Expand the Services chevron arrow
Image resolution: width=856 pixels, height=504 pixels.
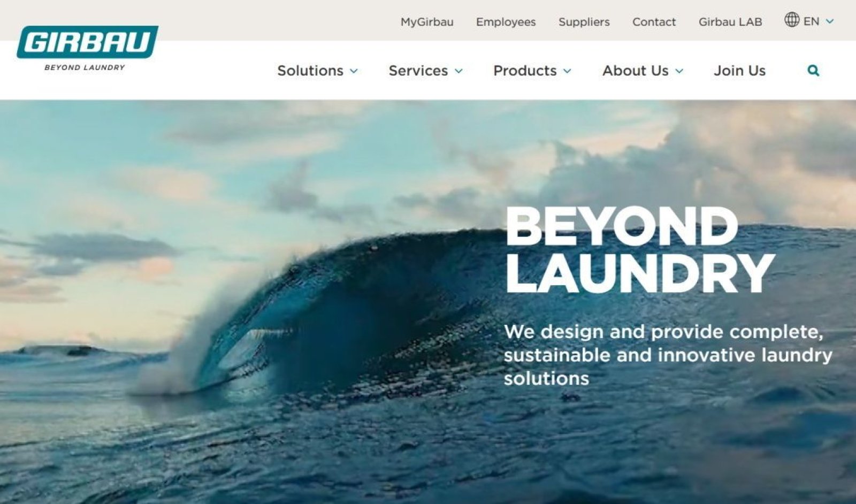(458, 71)
